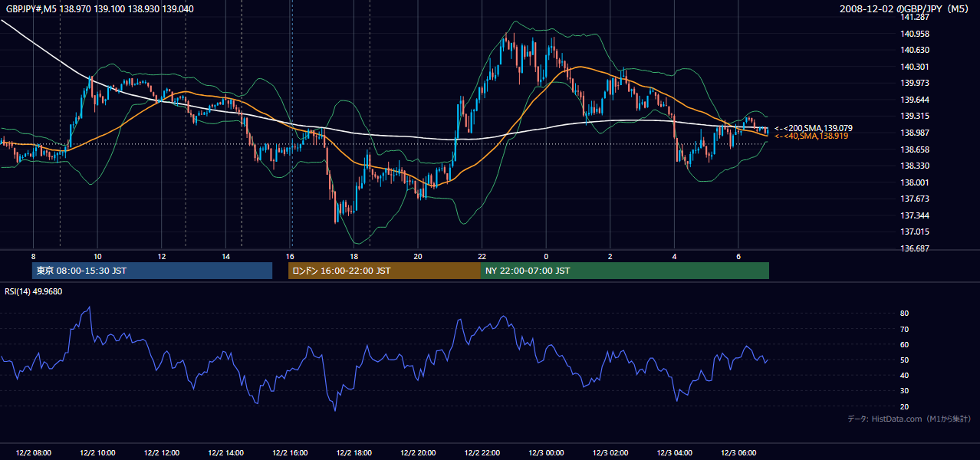Click the 12/3 06:00 bottom time label
This screenshot has height=460, width=980.
740,453
